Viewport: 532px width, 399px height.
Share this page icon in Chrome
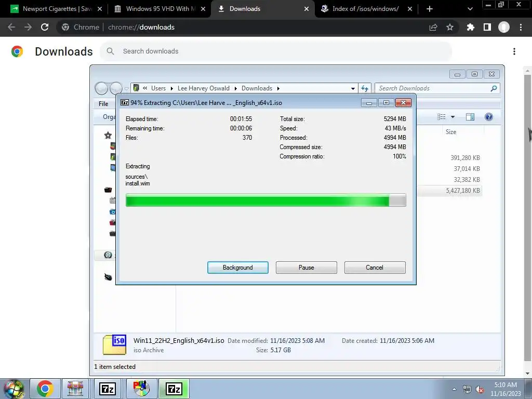pos(433,27)
